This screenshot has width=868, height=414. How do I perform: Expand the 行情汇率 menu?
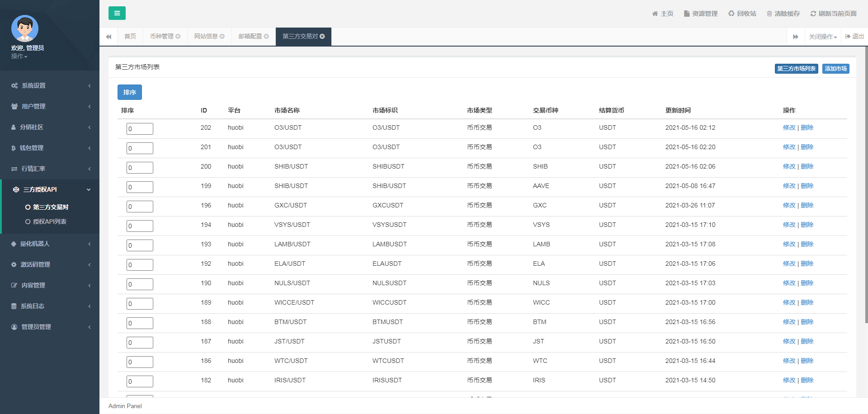pos(50,169)
